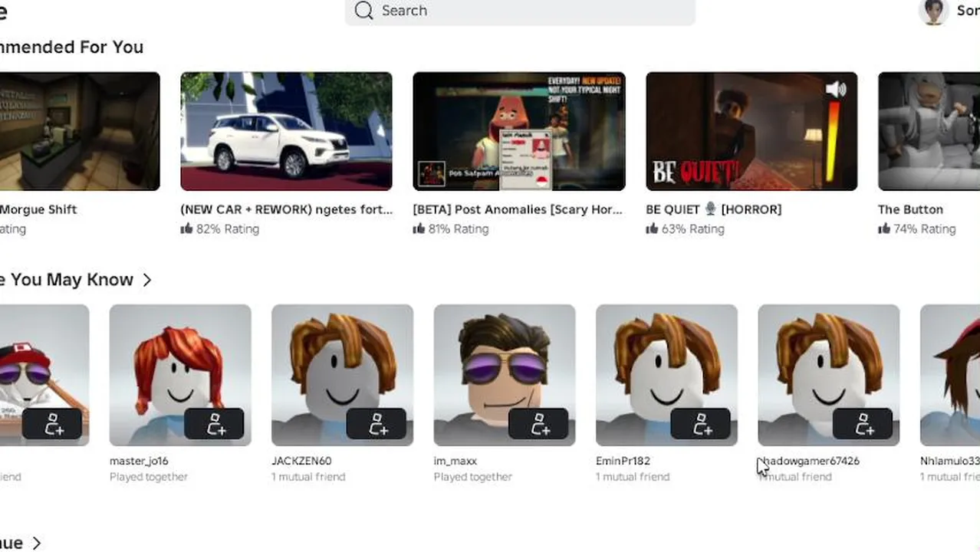Add friend icon on the red cap avatar card
The image size is (980, 552).
(53, 424)
